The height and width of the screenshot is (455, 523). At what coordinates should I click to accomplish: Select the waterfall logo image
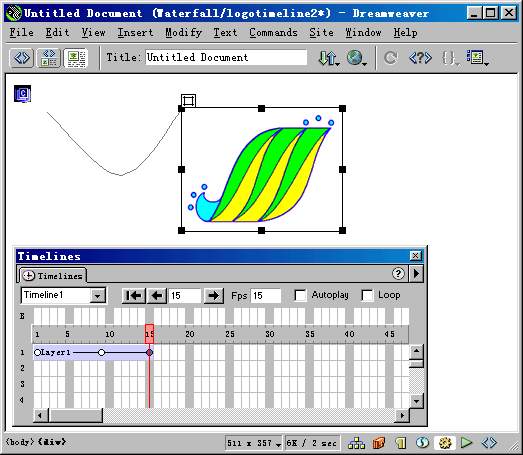point(261,170)
